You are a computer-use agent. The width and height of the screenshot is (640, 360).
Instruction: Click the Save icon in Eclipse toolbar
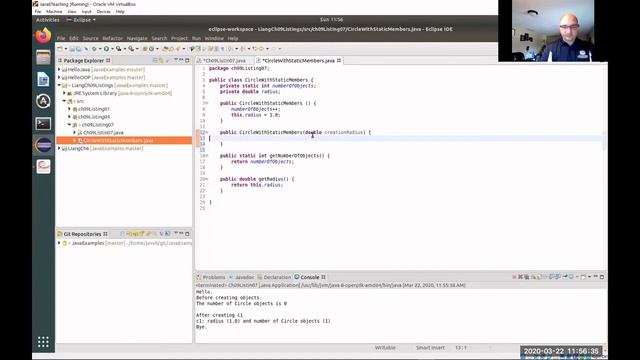coord(73,49)
